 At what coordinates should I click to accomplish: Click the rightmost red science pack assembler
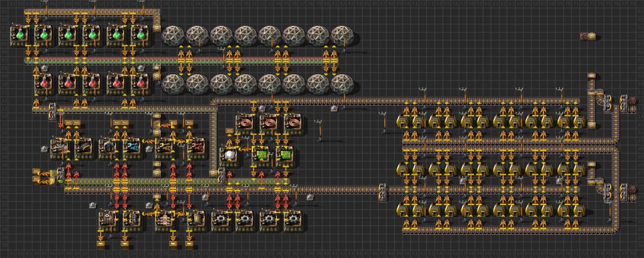(x=140, y=84)
